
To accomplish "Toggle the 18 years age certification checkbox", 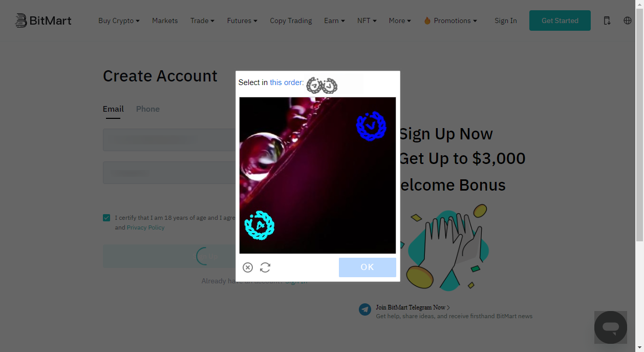I will [x=106, y=218].
